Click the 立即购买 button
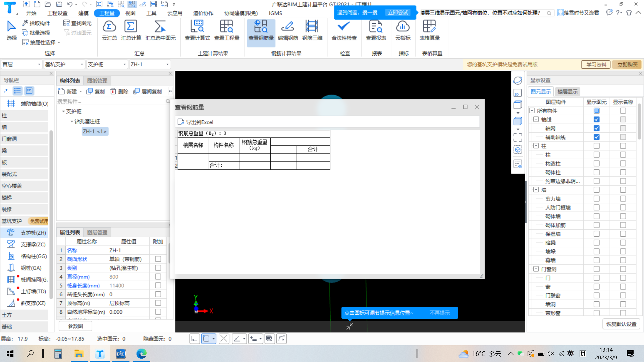The width and height of the screenshot is (644, 362). [x=627, y=64]
